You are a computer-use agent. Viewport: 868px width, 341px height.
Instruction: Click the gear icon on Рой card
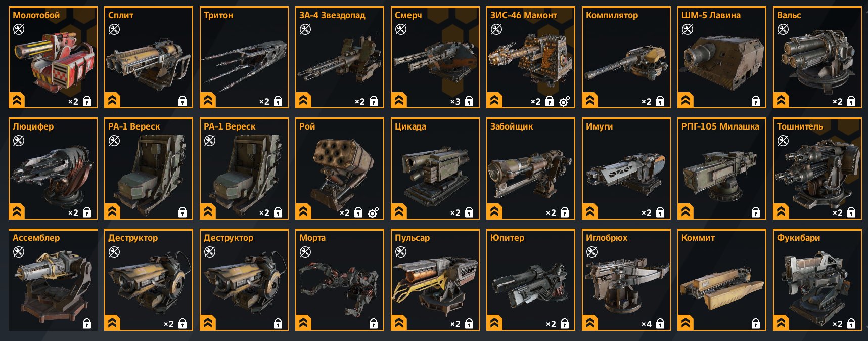point(373,212)
